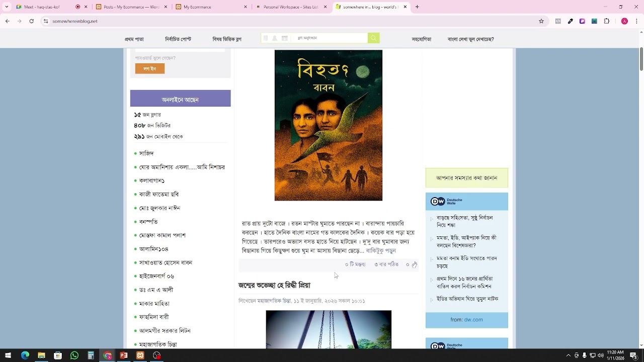Click the বিহঙ্গ বাবন book cover image
The image size is (644, 362).
[329, 125]
